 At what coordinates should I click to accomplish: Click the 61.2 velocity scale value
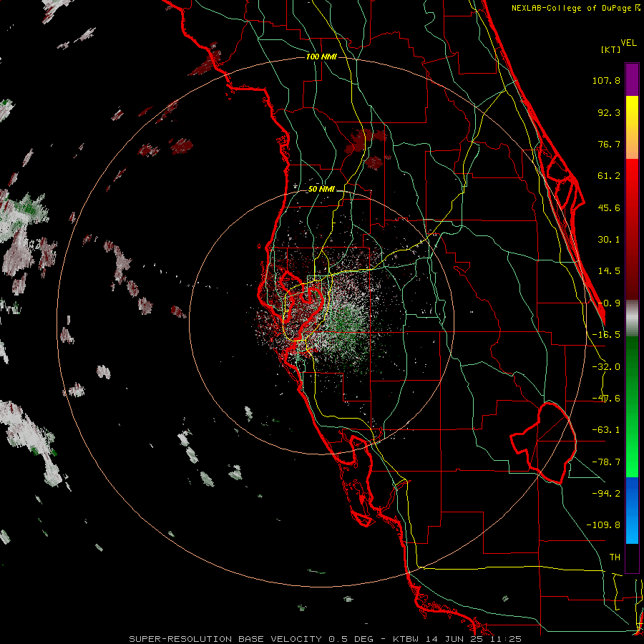coord(609,176)
